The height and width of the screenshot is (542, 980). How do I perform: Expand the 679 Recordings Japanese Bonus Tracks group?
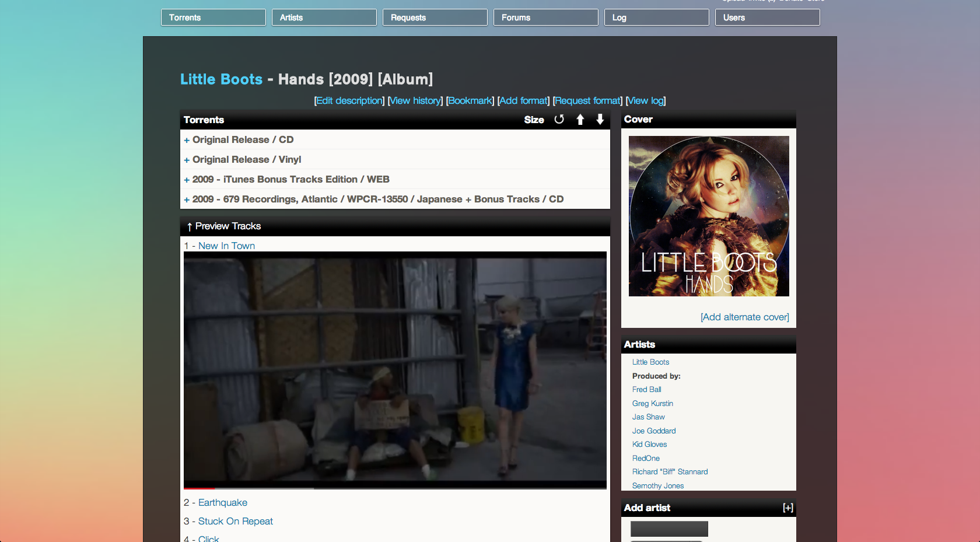(187, 200)
